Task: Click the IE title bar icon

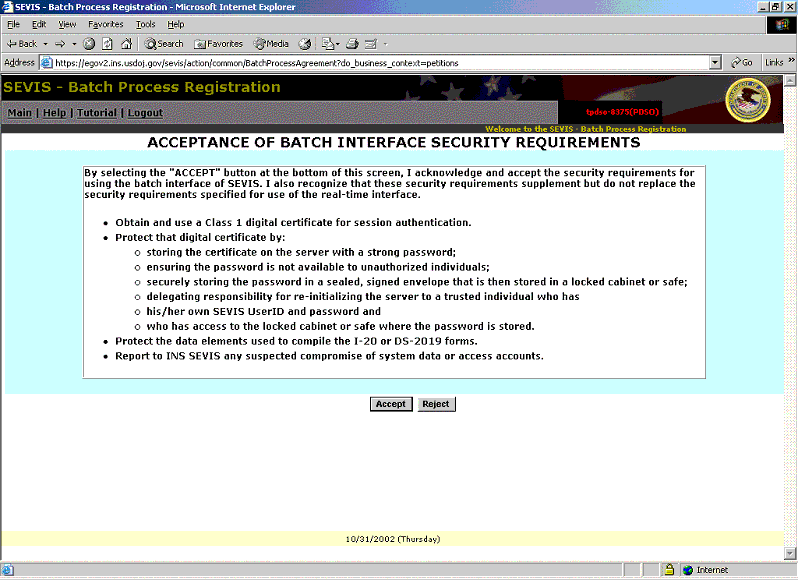Action: pos(7,7)
